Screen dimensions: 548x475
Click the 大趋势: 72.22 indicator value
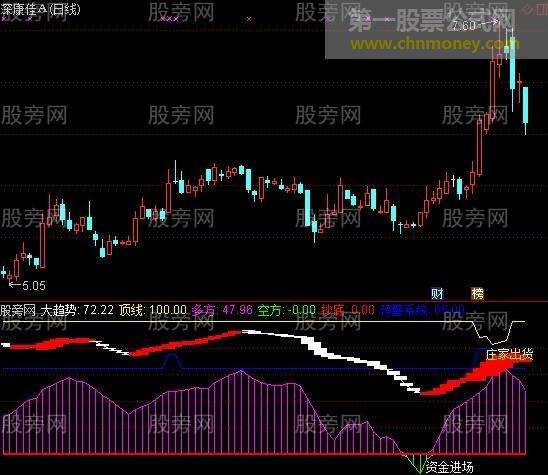77,310
